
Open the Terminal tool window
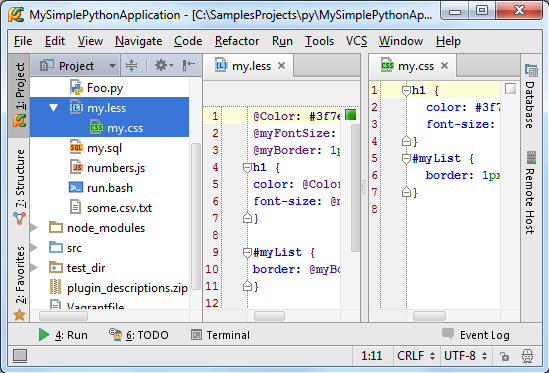pyautogui.click(x=221, y=335)
